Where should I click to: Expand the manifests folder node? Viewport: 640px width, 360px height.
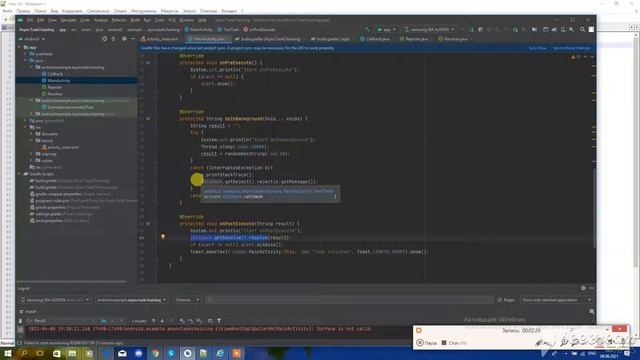click(x=26, y=54)
